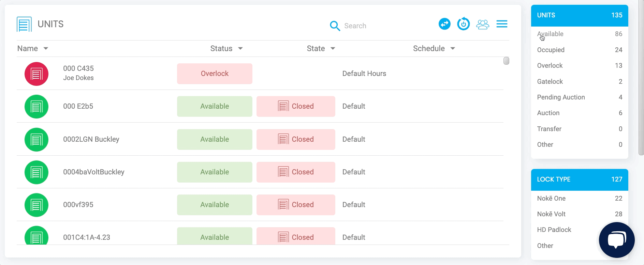Filter units by Available in sidebar
644x265 pixels.
pyautogui.click(x=550, y=34)
